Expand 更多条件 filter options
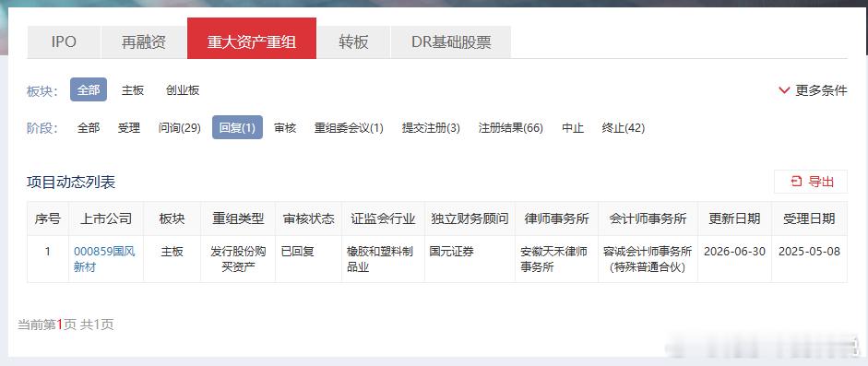Viewport: 868px width, 366px height. coord(813,90)
